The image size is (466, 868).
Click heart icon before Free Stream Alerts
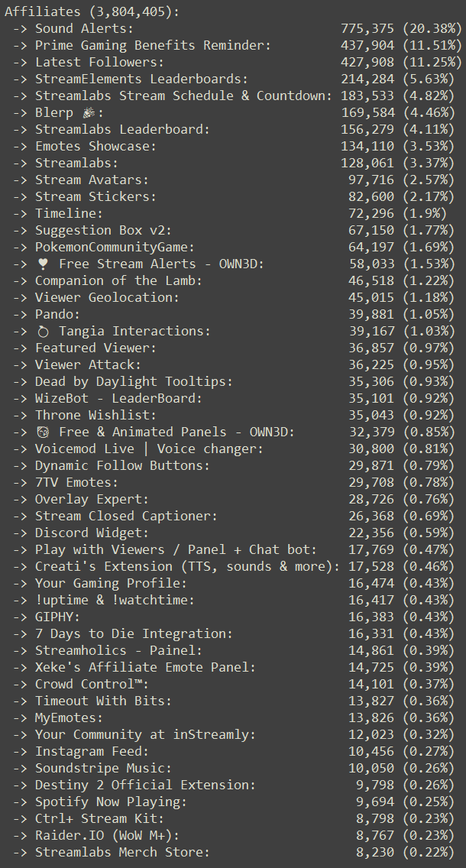pyautogui.click(x=43, y=264)
